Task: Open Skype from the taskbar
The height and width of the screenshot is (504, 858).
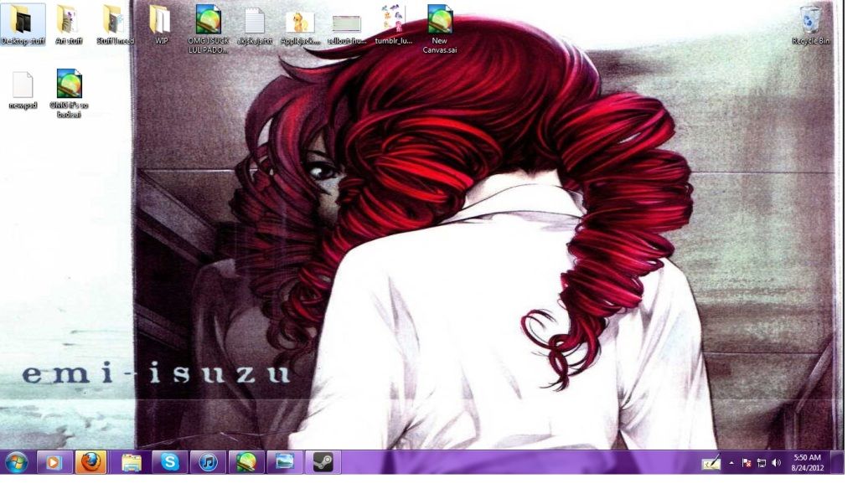Action: [169, 463]
